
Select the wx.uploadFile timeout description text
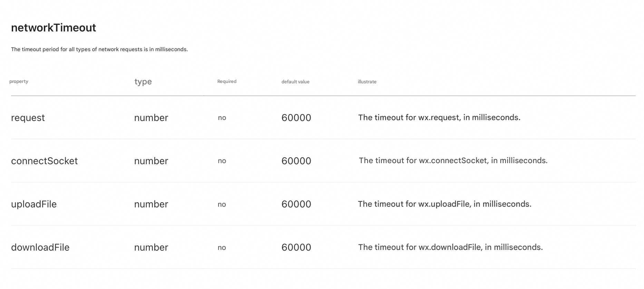click(x=445, y=204)
